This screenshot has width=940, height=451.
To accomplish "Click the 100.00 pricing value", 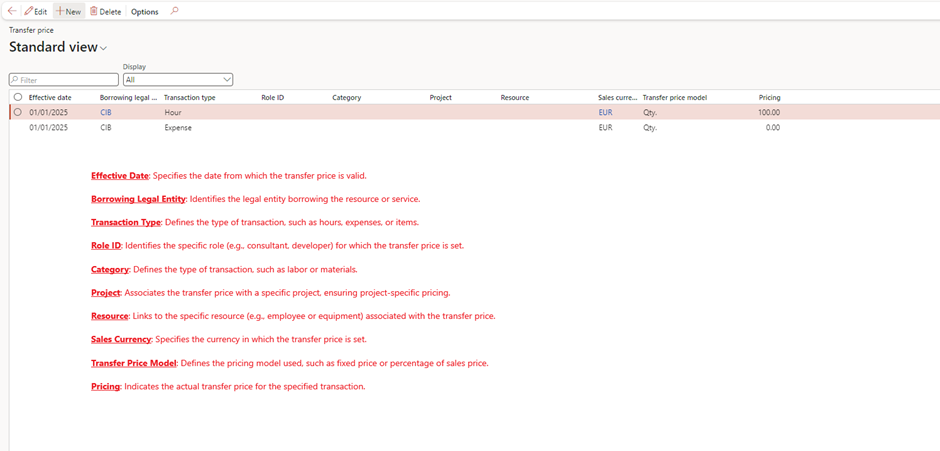I will pyautogui.click(x=769, y=112).
